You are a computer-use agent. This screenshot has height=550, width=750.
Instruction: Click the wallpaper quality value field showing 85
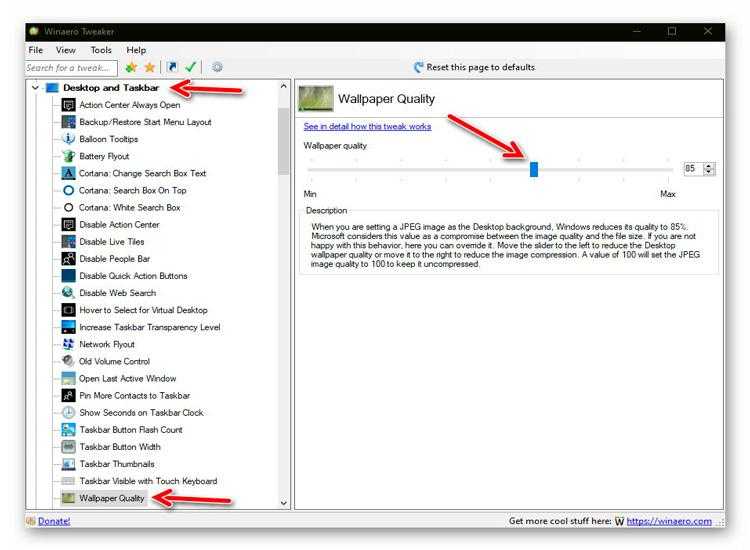693,169
